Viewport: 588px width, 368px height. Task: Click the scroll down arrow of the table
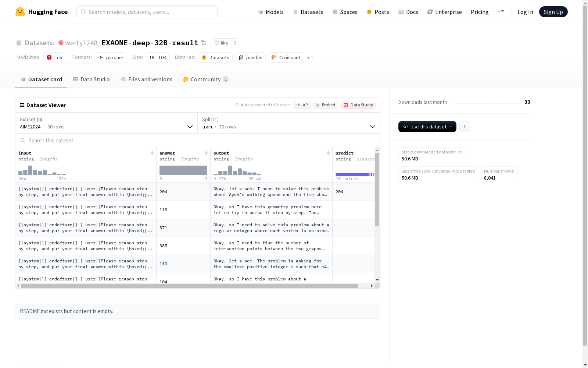click(x=377, y=280)
